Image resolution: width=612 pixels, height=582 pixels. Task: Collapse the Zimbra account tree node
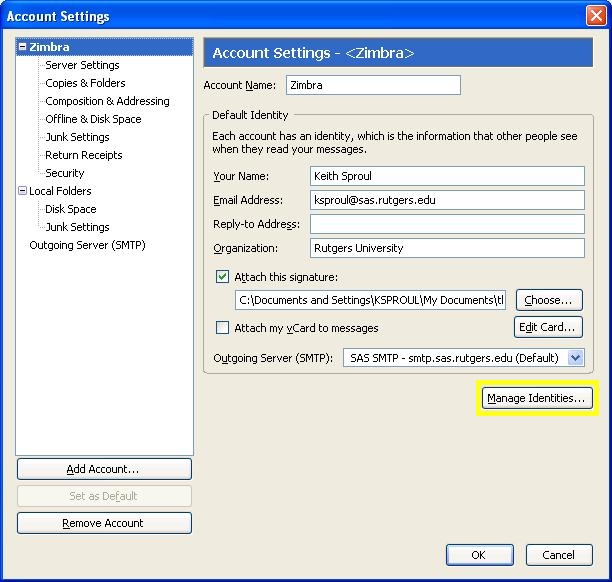pos(23,47)
